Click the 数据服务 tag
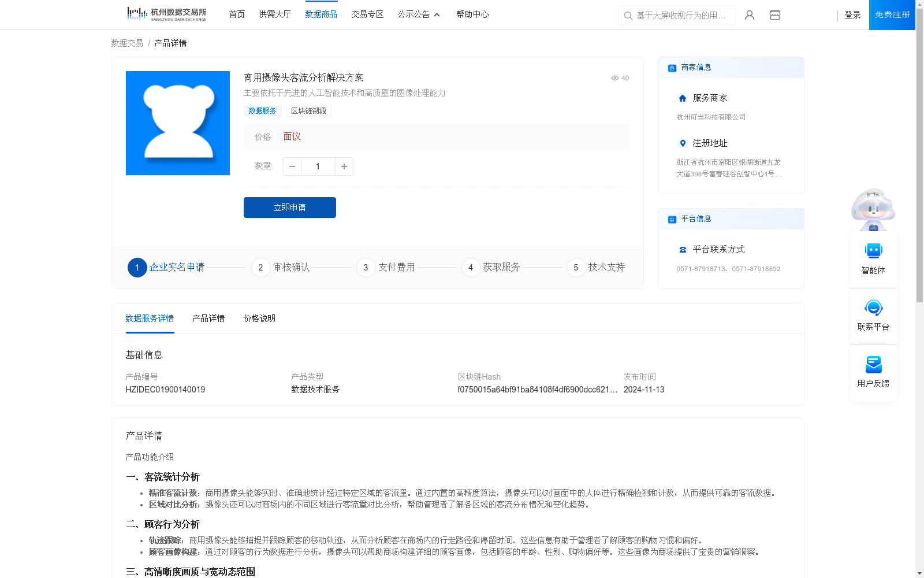Image resolution: width=924 pixels, height=578 pixels. tap(262, 111)
